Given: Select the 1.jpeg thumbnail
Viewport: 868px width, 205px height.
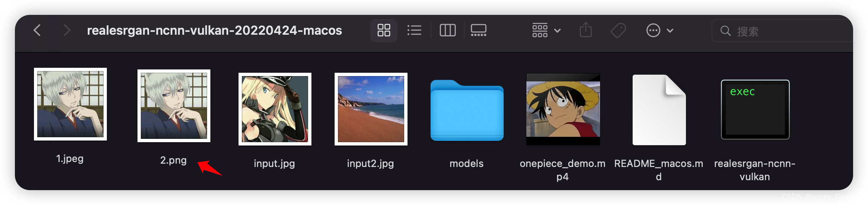Looking at the screenshot, I should coord(70,104).
